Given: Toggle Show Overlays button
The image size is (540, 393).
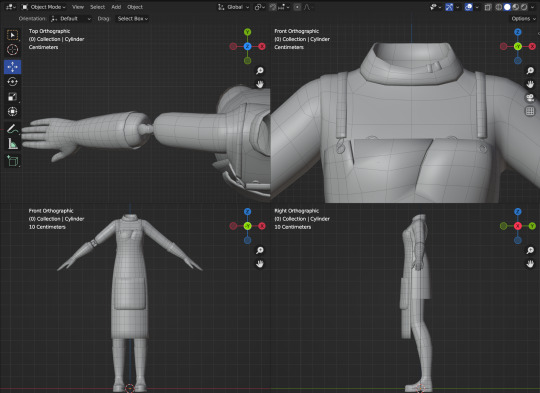Looking at the screenshot, I should click(x=468, y=7).
